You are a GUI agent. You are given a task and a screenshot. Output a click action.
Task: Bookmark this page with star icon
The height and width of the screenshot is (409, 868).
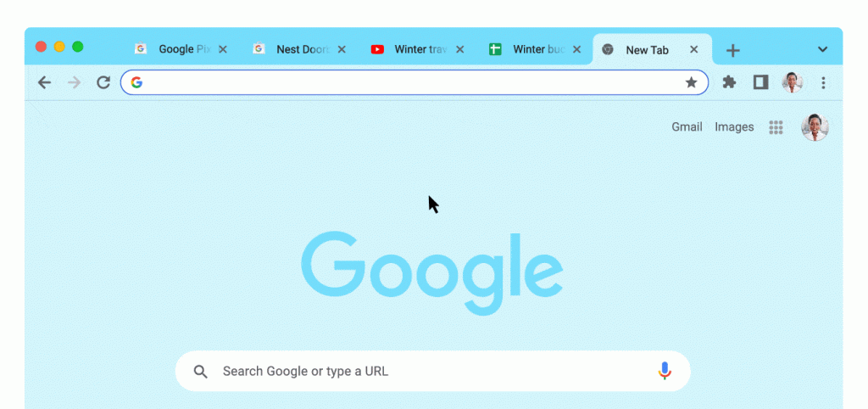[692, 82]
